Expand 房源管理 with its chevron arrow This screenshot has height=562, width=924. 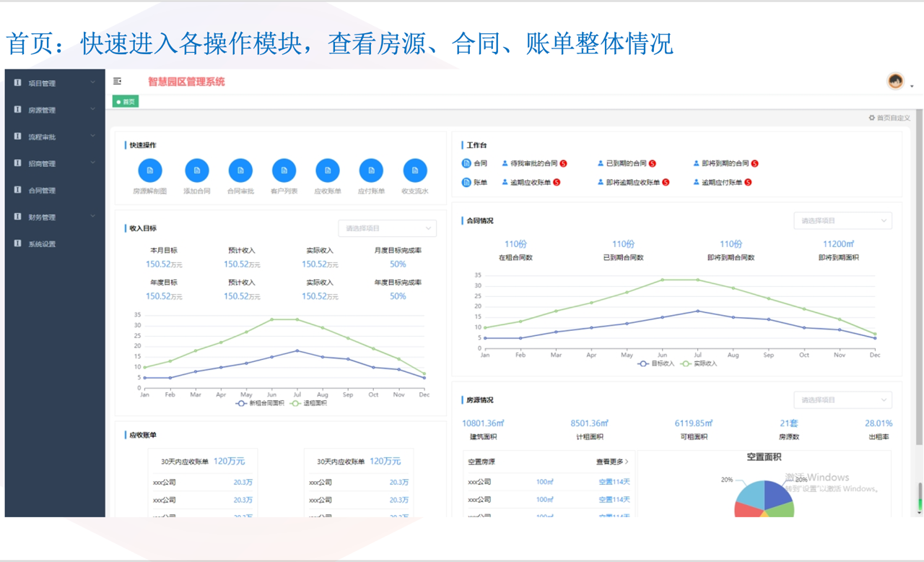[93, 109]
